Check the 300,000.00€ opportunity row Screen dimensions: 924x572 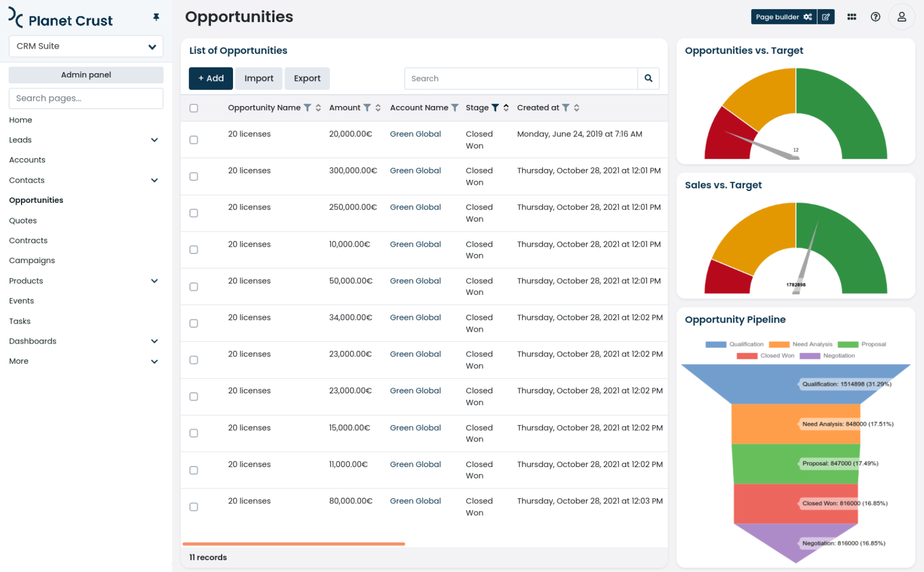tap(194, 177)
